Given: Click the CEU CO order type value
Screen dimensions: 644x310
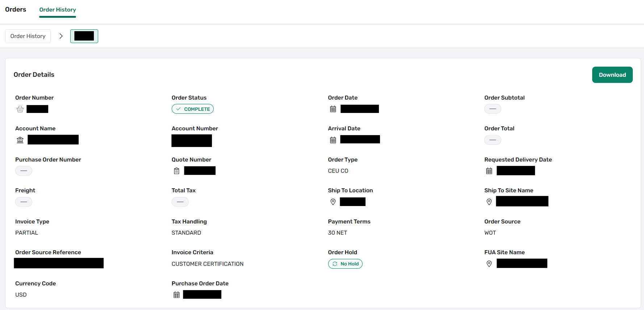Looking at the screenshot, I should [x=338, y=171].
